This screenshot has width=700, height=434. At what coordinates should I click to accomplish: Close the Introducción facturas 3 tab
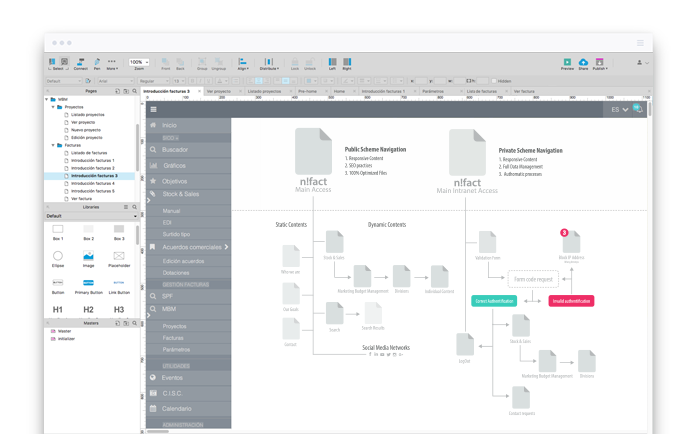(x=199, y=91)
